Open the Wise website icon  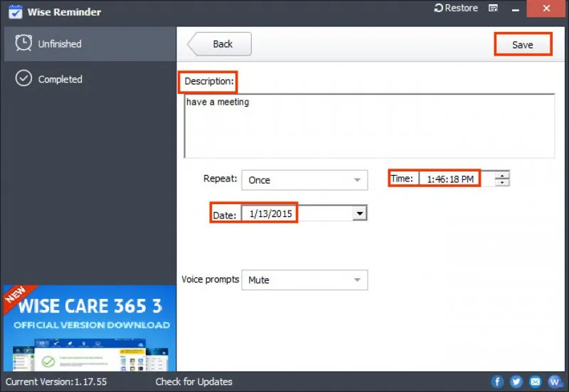click(553, 382)
